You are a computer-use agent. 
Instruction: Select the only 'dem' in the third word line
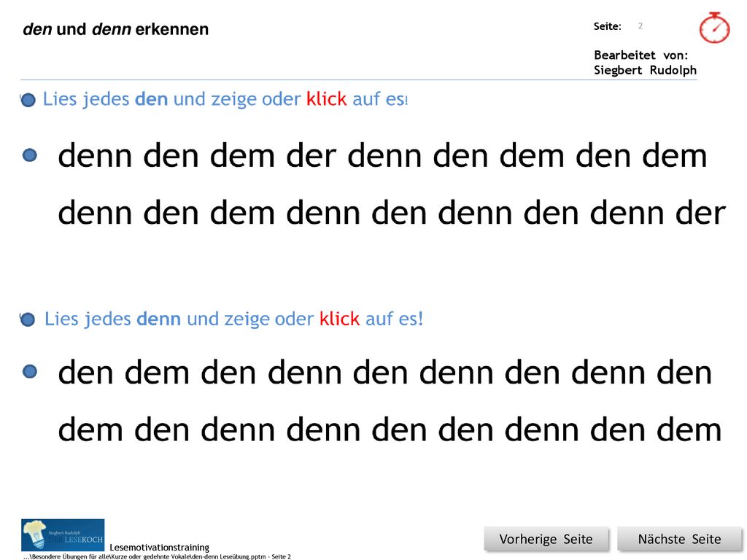click(157, 373)
